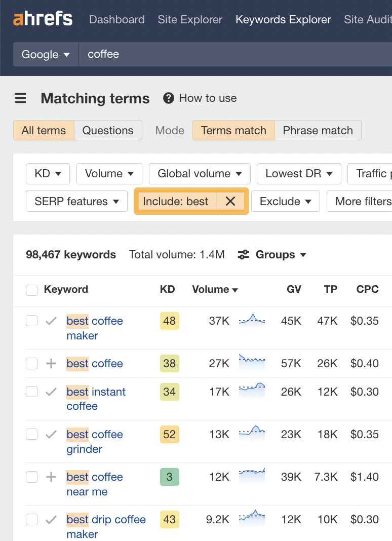Viewport: 392px width, 541px height.
Task: Click the plus icon beside best coffee
Action: point(51,364)
